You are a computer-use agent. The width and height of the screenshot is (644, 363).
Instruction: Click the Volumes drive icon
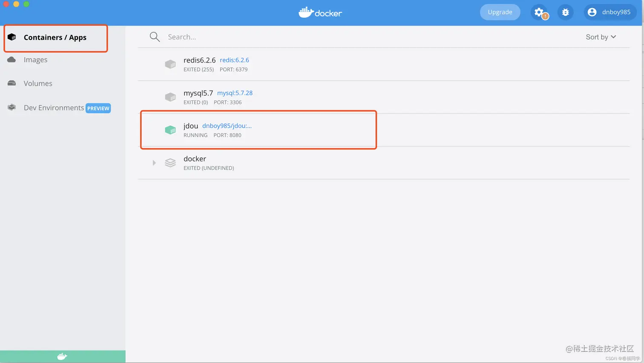tap(12, 83)
